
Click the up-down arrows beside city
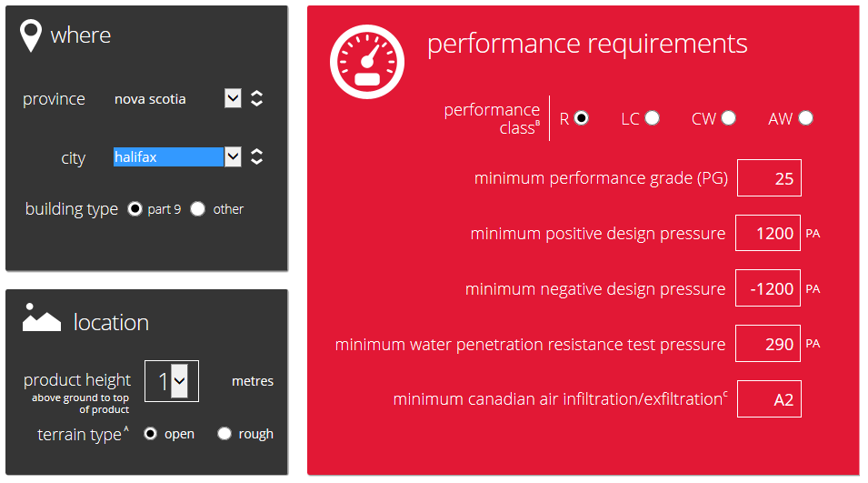257,157
